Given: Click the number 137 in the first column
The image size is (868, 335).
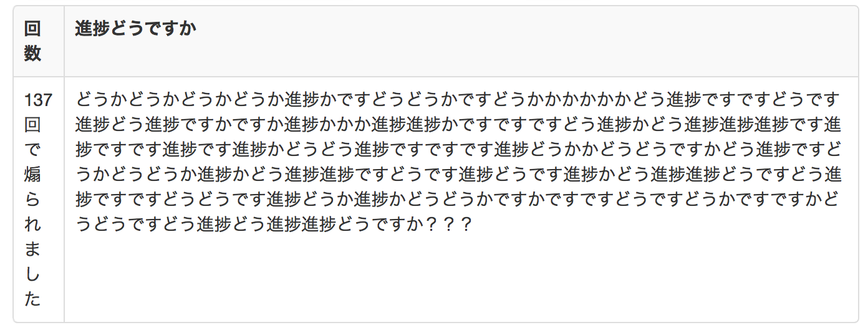Looking at the screenshot, I should tap(38, 100).
